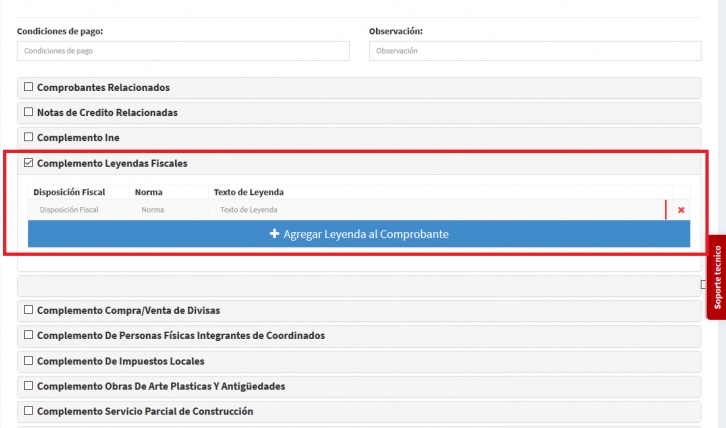Delete the fiscal legend row with red X
The image size is (726, 428).
(681, 210)
